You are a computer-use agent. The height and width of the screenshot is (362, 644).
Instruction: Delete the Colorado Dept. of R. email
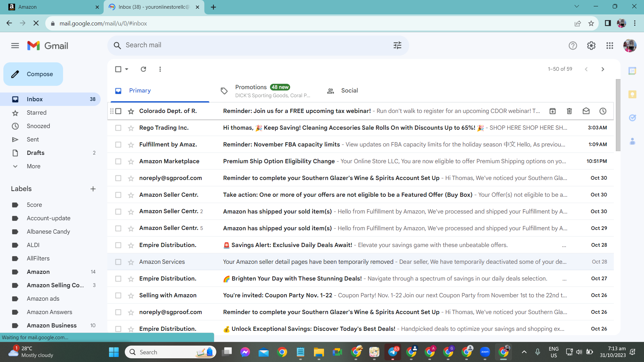click(569, 111)
